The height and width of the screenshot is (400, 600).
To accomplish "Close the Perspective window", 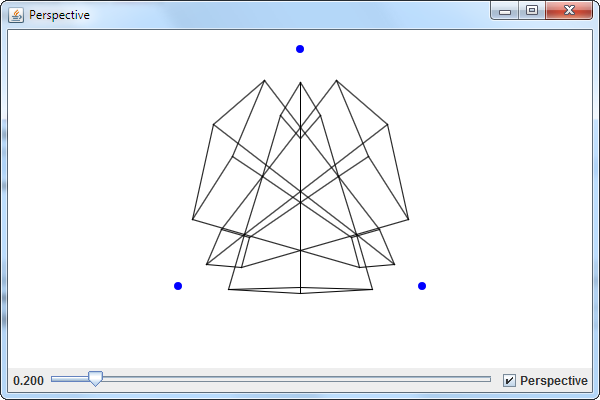I will point(569,10).
